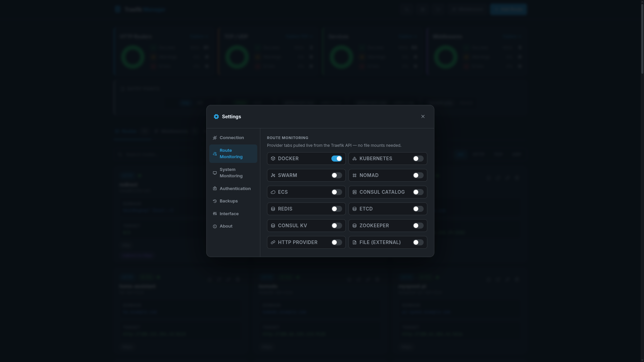Click the Nomad provider icon
644x362 pixels.
[355, 175]
